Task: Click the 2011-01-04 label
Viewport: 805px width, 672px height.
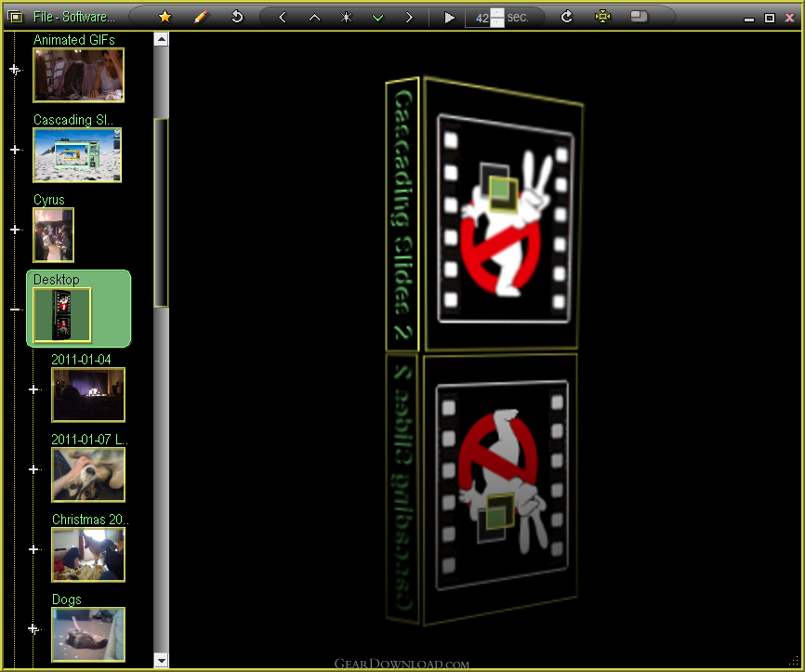Action: pyautogui.click(x=81, y=360)
